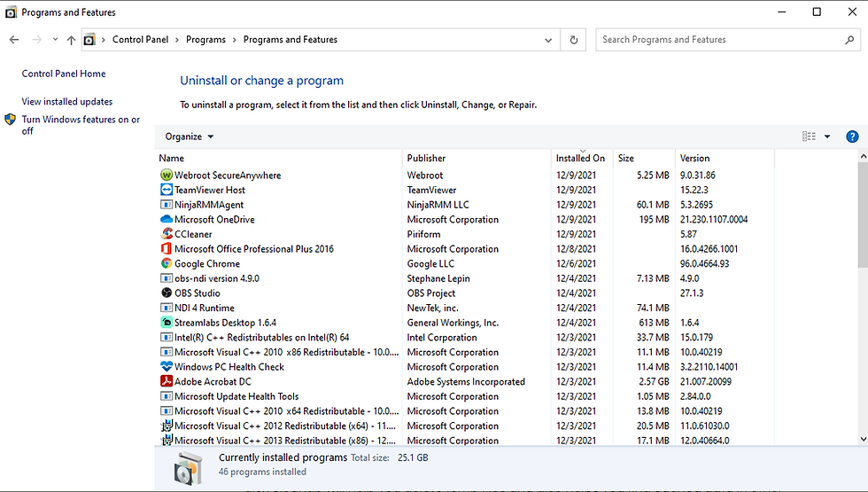Click the forward navigation arrow
This screenshot has width=868, height=492.
(37, 40)
